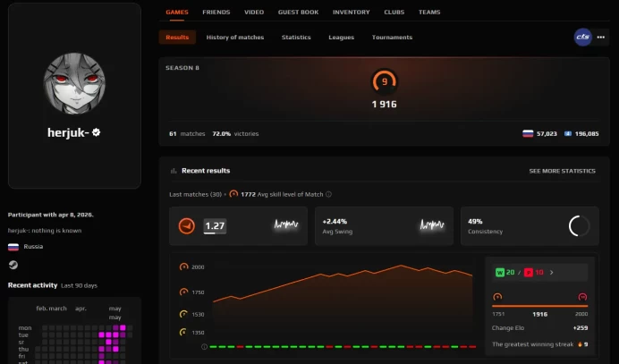Viewport: 619px width, 364px height.
Task: Click the orange rating icon beside 1.27
Action: [x=186, y=226]
